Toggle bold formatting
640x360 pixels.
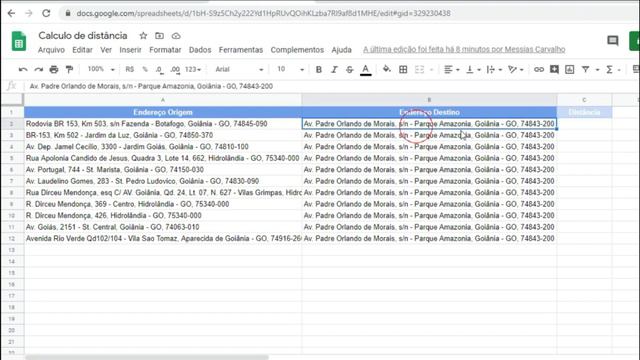[319, 69]
